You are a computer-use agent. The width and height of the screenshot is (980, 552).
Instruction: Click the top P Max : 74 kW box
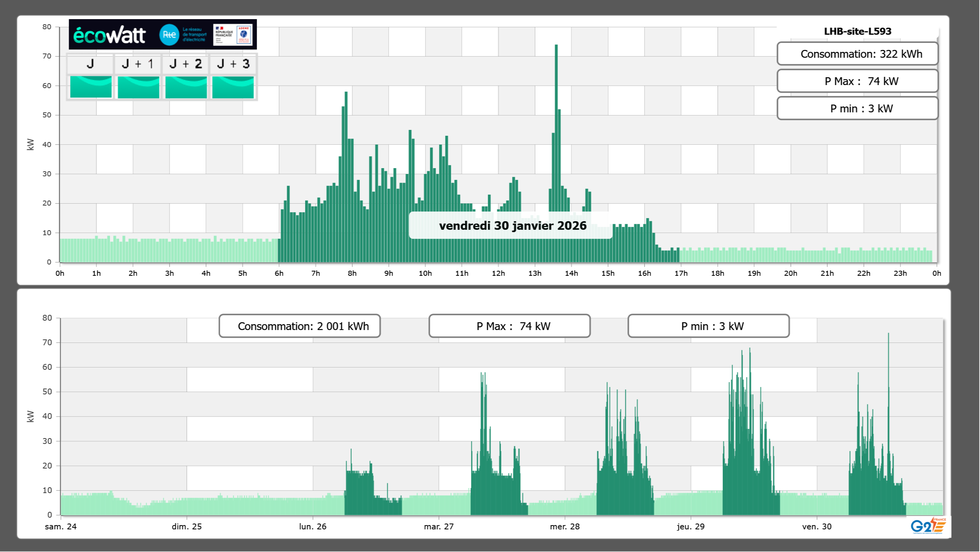[857, 81]
